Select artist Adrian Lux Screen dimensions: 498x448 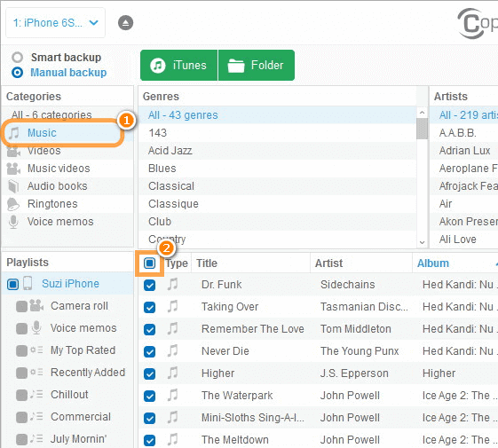[x=464, y=151]
